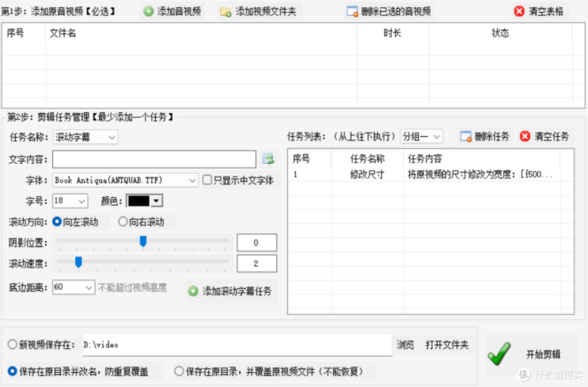Click the 状态 column header
588x387 pixels.
500,33
